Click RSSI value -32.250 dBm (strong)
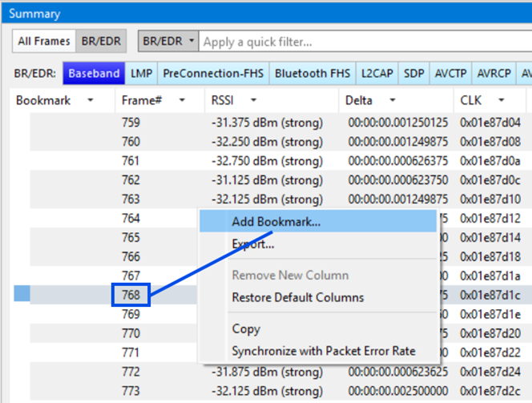Image resolution: width=532 pixels, height=403 pixels. coord(267,142)
